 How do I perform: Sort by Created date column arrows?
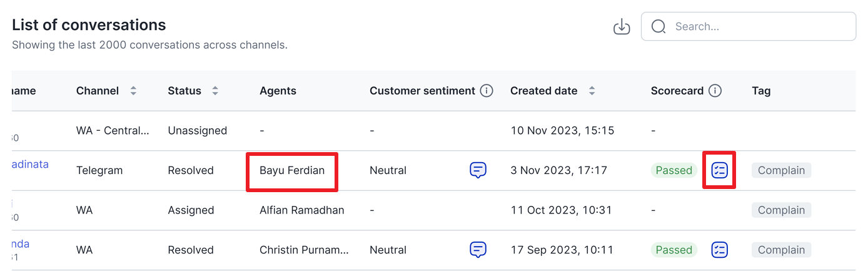pos(592,91)
